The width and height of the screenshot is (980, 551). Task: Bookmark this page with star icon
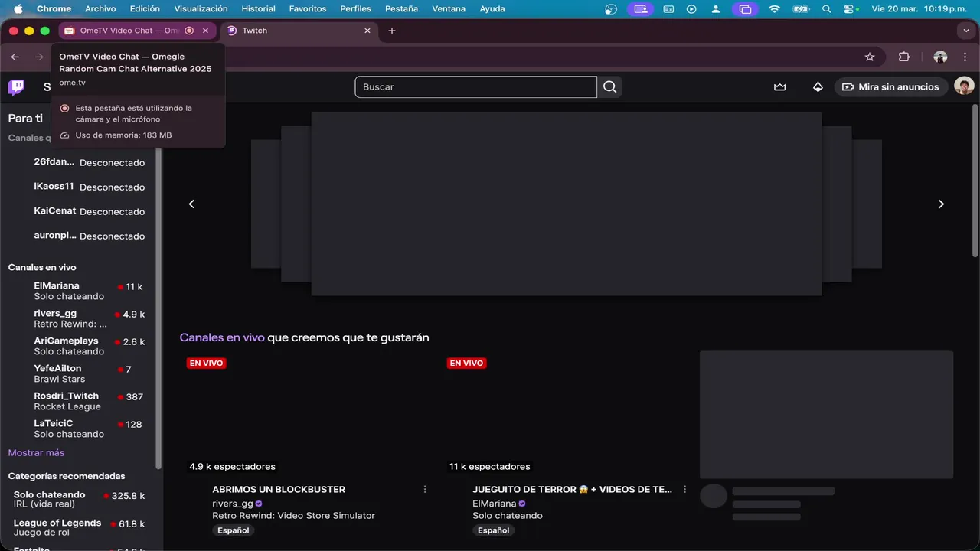[870, 57]
